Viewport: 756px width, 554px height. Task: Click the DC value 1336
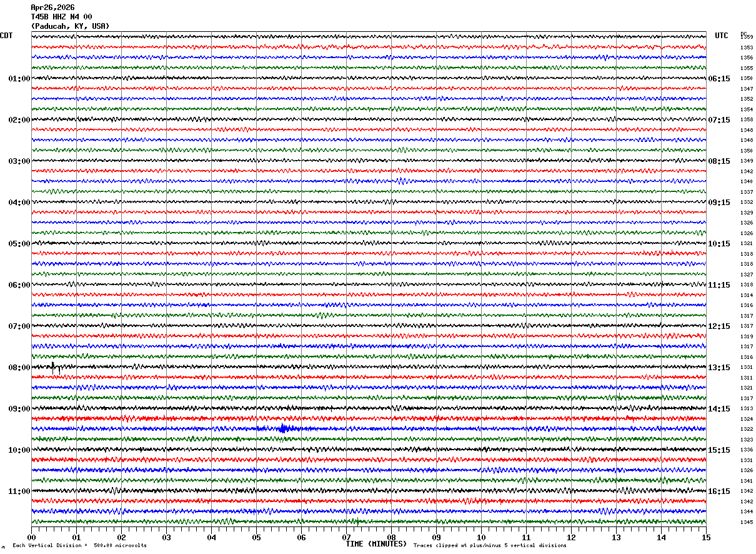(x=746, y=450)
